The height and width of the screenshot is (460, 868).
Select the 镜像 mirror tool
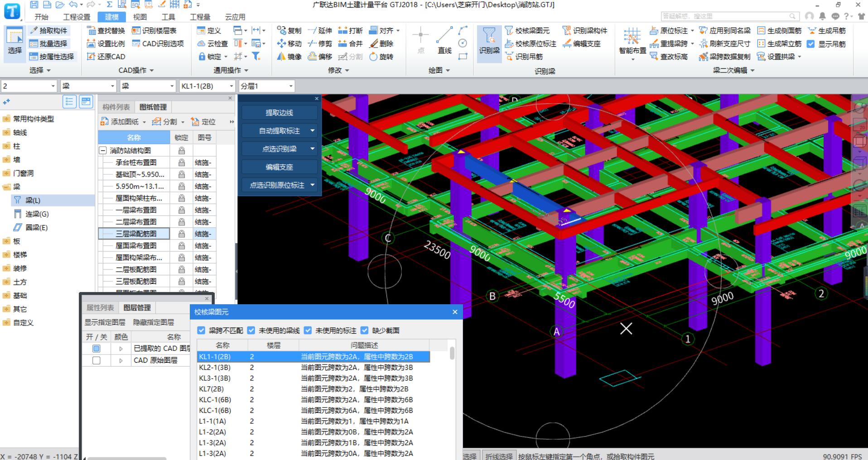[289, 57]
